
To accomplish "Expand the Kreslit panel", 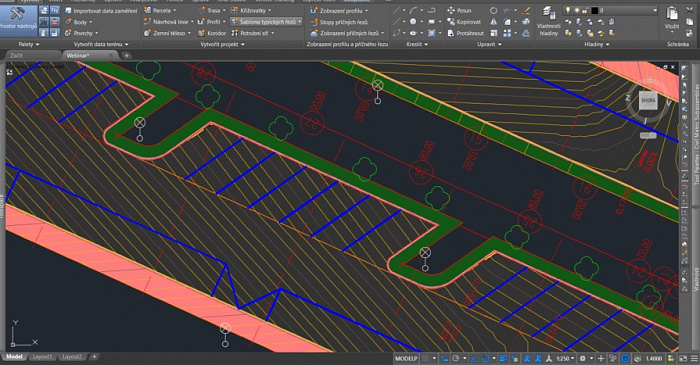I will click(x=417, y=44).
